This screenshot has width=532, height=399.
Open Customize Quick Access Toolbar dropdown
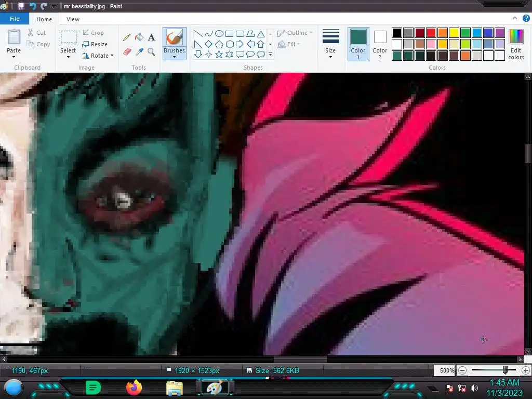[54, 6]
